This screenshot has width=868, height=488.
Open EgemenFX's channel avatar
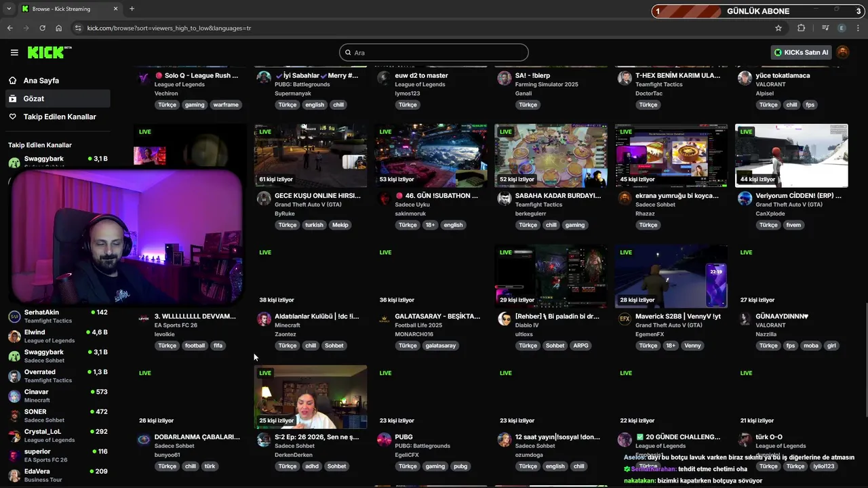[625, 319]
